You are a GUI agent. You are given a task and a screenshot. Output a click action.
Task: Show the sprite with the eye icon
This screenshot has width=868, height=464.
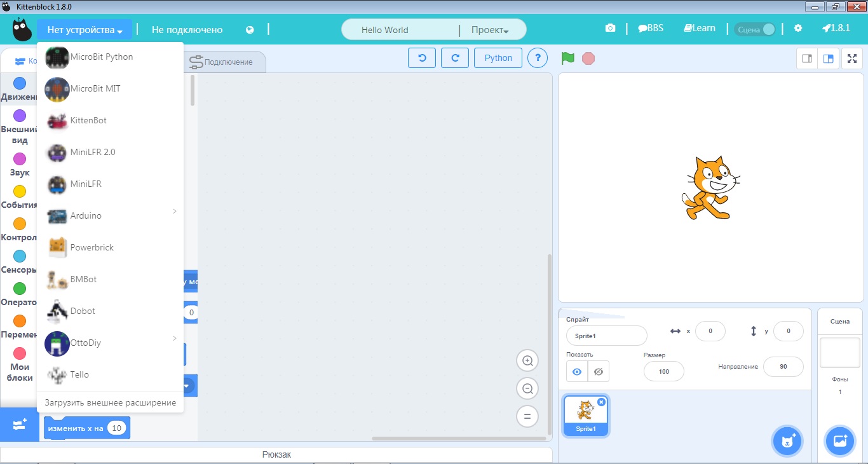(x=577, y=372)
